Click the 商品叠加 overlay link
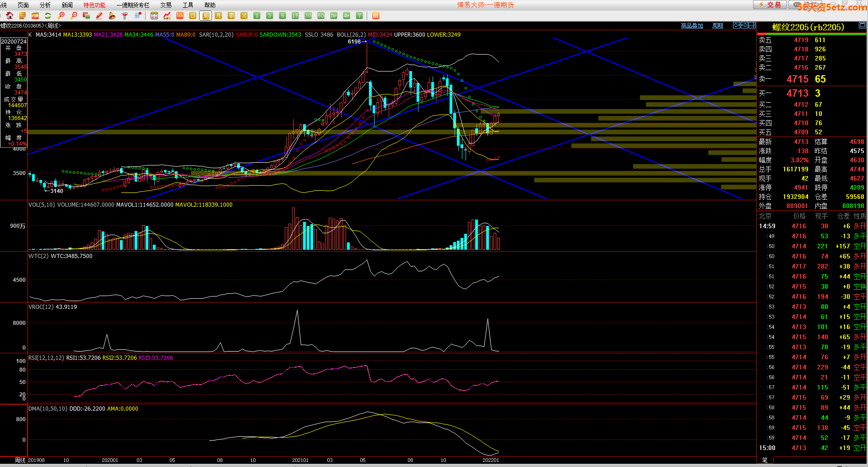 tap(692, 26)
